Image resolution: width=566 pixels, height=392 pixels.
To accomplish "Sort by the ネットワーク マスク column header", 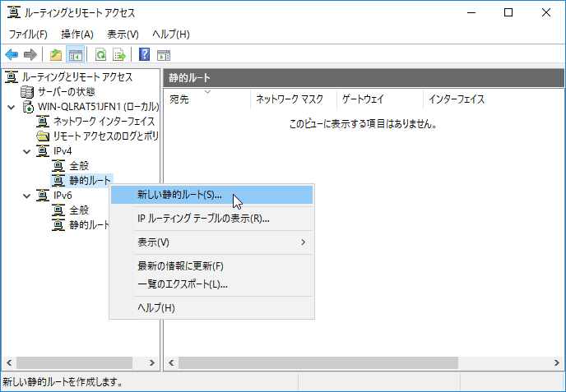I will [294, 99].
